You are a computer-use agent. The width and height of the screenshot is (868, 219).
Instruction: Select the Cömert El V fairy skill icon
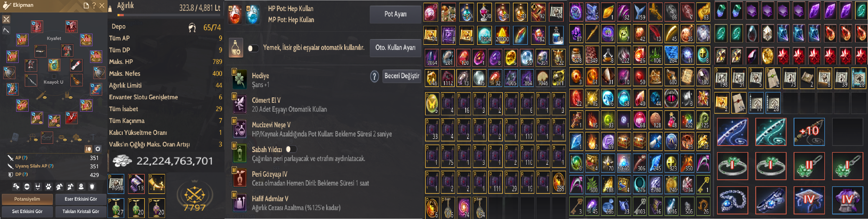[240, 104]
